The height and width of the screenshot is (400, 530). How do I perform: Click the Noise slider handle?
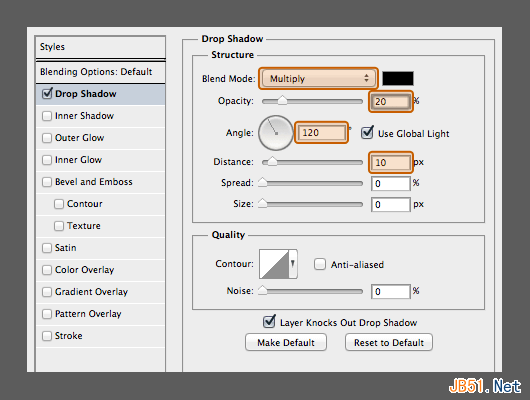pyautogui.click(x=262, y=290)
